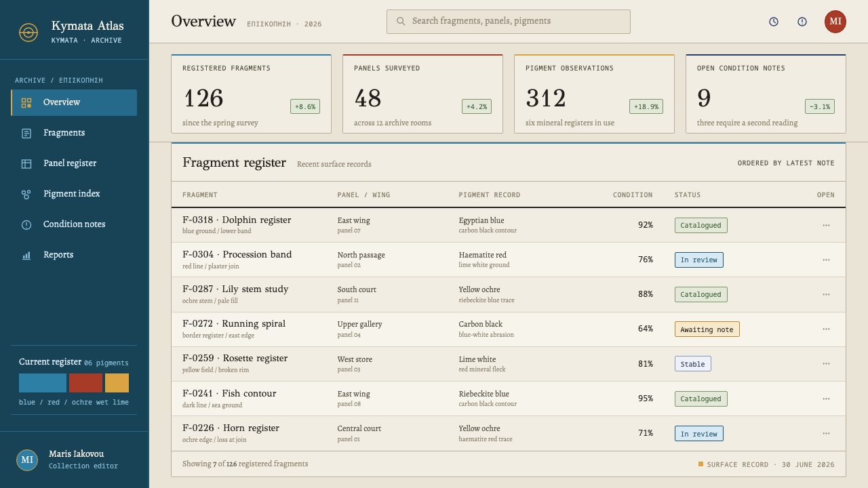Click the Panel register table icon
Image resolution: width=868 pixels, height=488 pixels.
pyautogui.click(x=26, y=164)
